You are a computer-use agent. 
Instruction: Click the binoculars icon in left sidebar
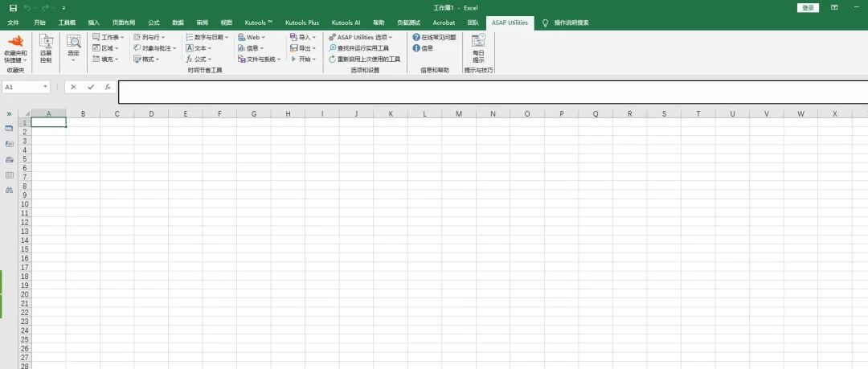pyautogui.click(x=9, y=190)
